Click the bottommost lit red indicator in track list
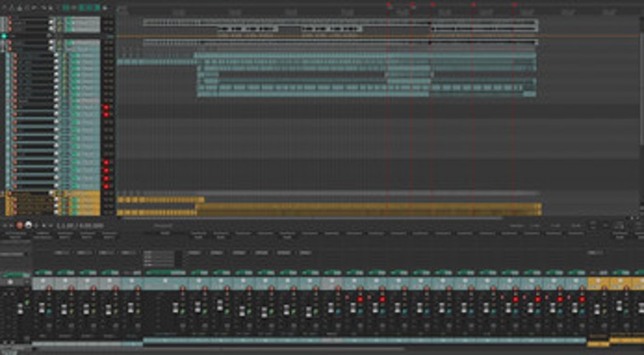644x355 pixels. pyautogui.click(x=106, y=186)
